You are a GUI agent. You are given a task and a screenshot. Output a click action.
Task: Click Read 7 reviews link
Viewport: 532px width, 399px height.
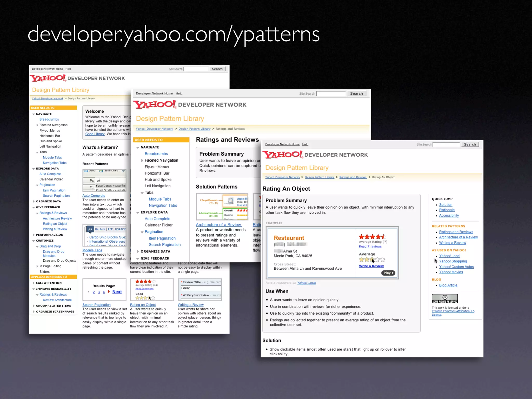[x=370, y=247]
